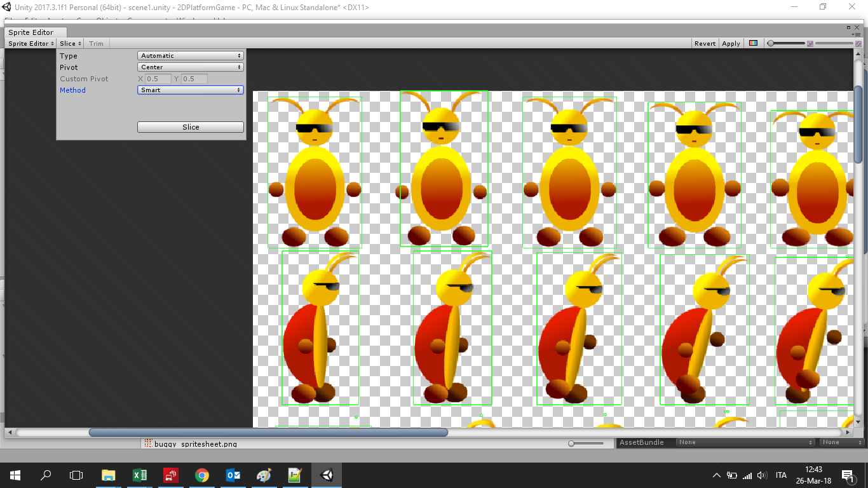
Task: Click the mip level low-resolution icon
Action: 810,44
